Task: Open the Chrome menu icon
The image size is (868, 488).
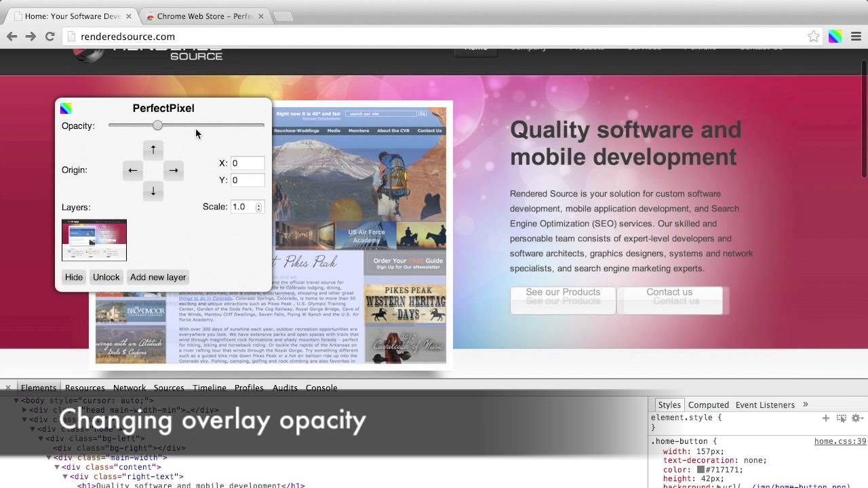Action: [855, 37]
